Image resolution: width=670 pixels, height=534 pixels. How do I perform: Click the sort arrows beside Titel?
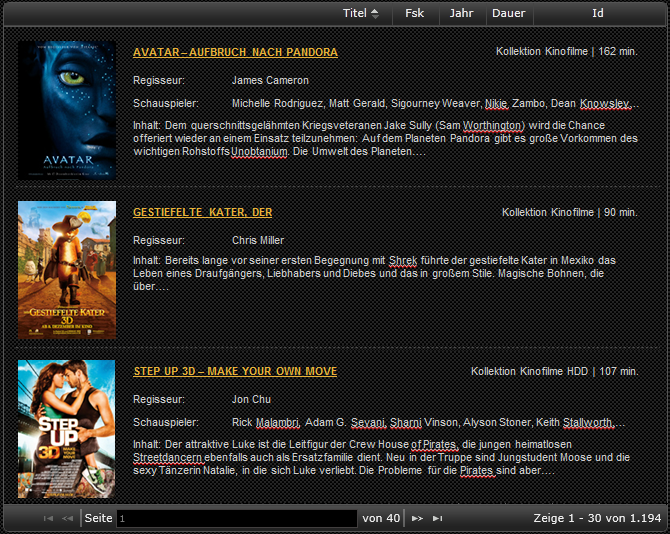375,13
